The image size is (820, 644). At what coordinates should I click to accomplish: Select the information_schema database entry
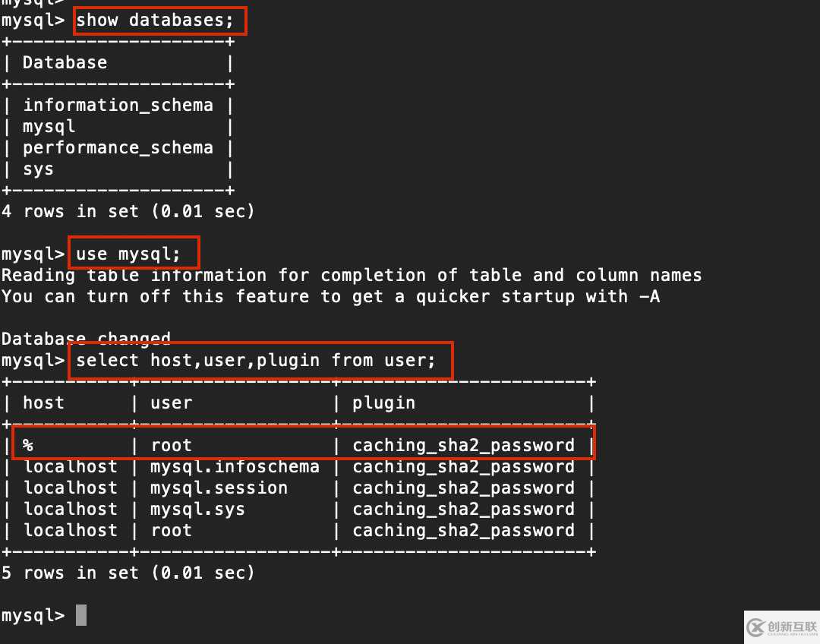coord(118,106)
